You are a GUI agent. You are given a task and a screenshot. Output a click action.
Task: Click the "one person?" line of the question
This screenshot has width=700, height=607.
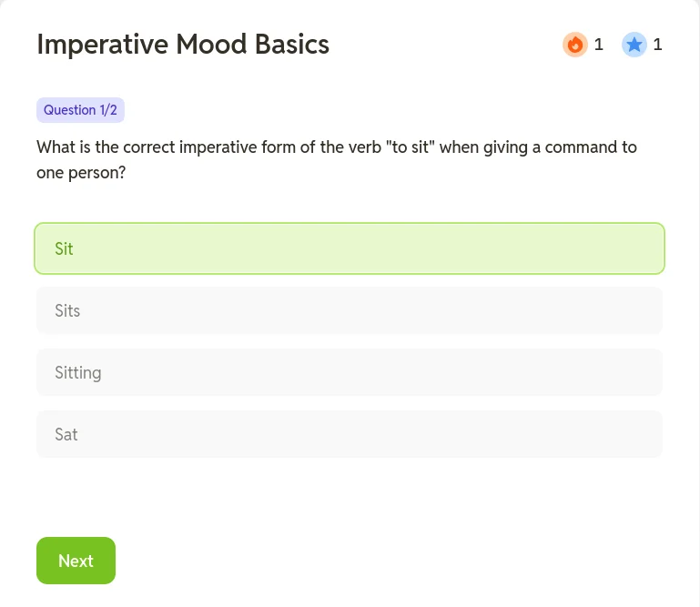81,173
